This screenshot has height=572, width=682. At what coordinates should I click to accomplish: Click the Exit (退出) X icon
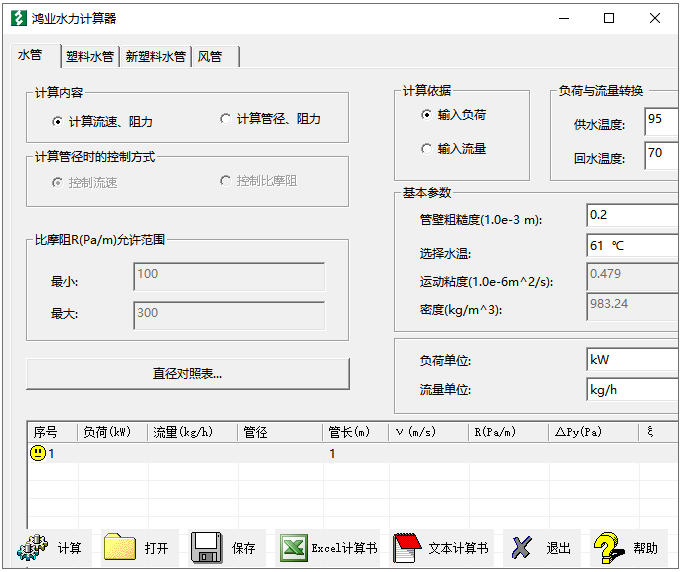pyautogui.click(x=521, y=547)
